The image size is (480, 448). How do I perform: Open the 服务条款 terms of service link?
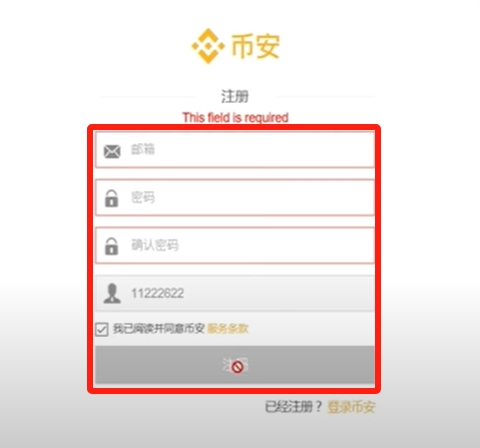tap(228, 329)
